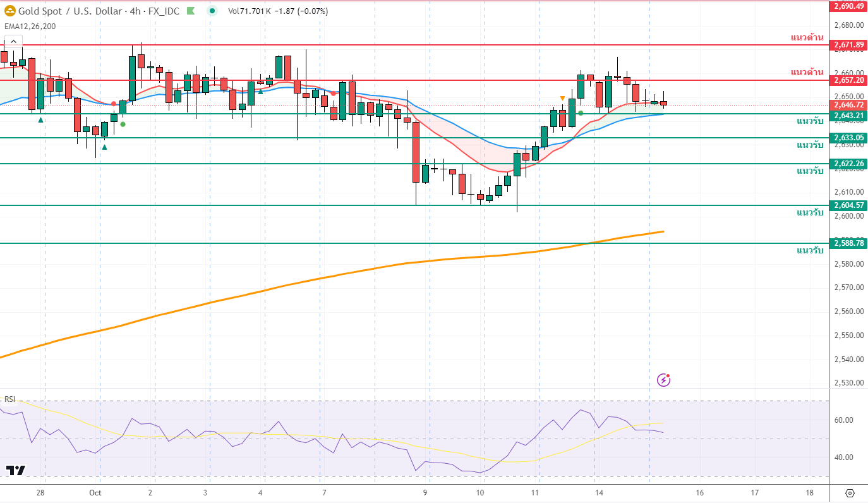Select the EMA12,26,200 indicator legend
Screen dimensions: 868x503
[x=30, y=27]
